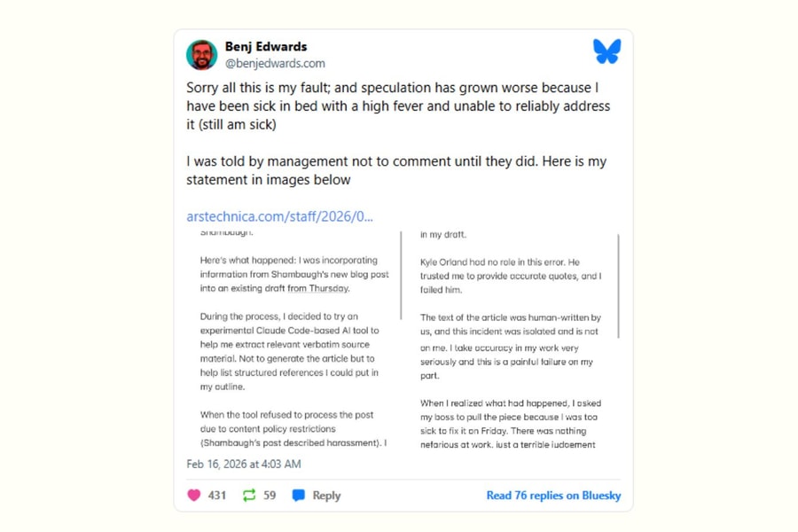Click the 431 likes count
This screenshot has height=532, width=798.
[x=217, y=496]
